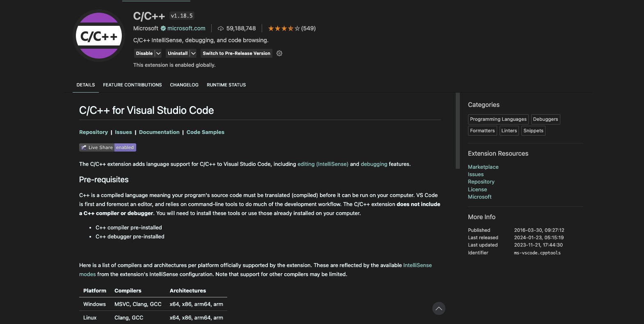Click the install count cloud icon
The image size is (644, 324).
pyautogui.click(x=221, y=28)
